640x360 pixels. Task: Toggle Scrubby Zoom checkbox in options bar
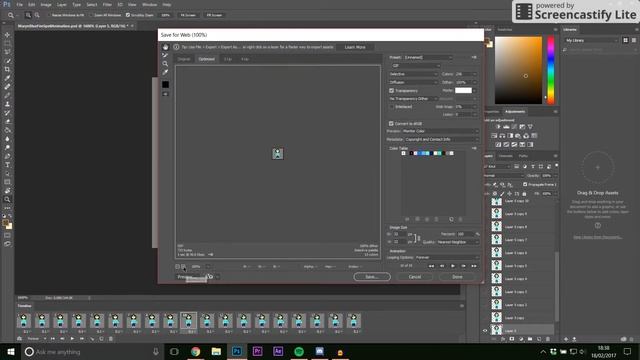click(x=128, y=15)
